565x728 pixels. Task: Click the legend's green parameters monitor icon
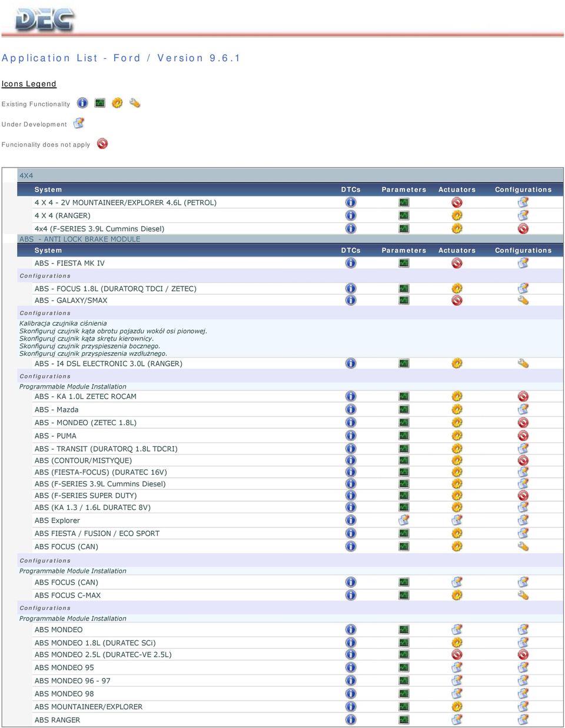coord(100,103)
